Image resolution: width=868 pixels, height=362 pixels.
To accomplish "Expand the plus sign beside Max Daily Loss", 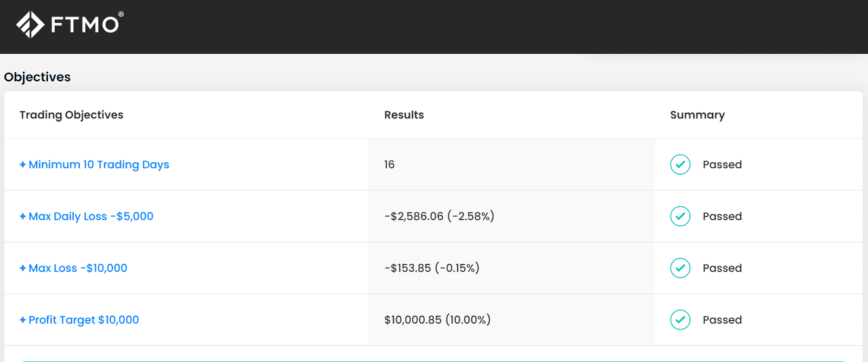I will pyautogui.click(x=23, y=217).
